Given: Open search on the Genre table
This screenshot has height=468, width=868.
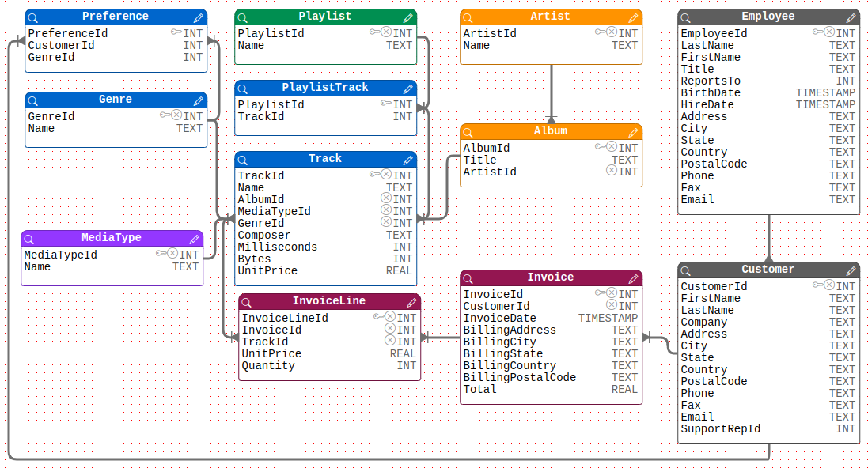Looking at the screenshot, I should 32,100.
